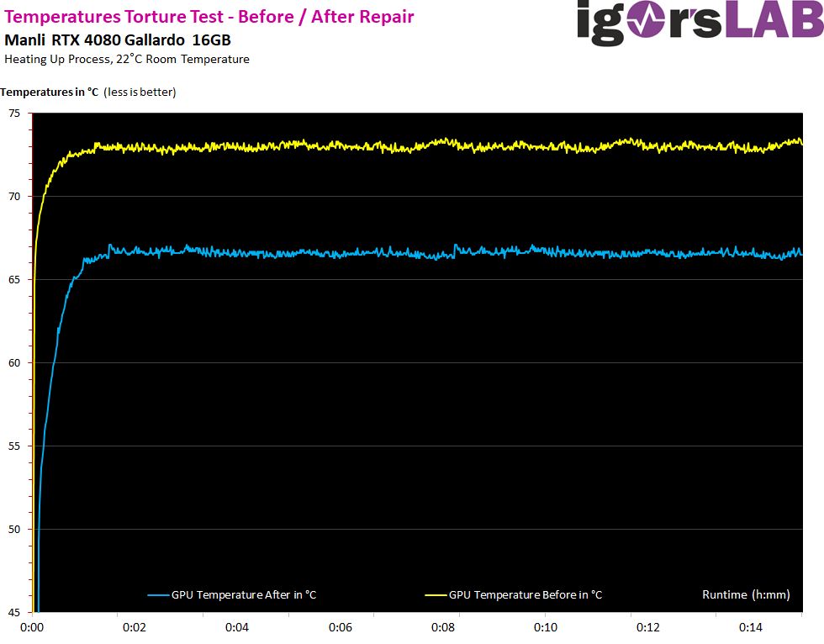Click the x-axis label 0:12

(648, 627)
